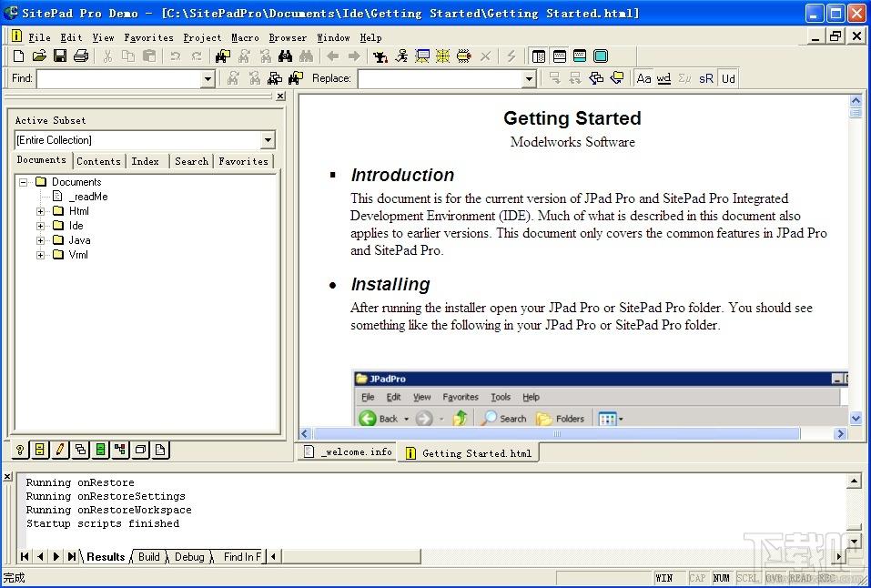This screenshot has height=588, width=871.
Task: Click the find-in-files binoculars with folder icon
Action: (x=223, y=56)
